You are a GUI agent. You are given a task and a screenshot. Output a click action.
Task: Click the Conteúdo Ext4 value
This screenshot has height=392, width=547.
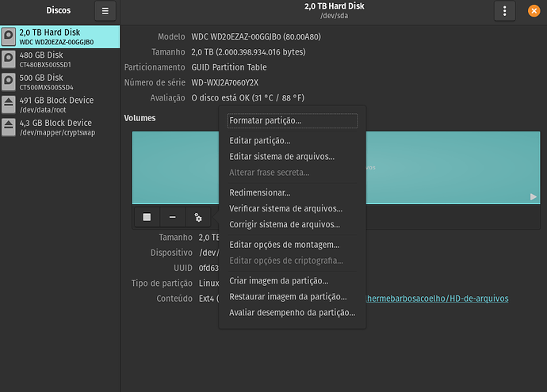tap(208, 299)
